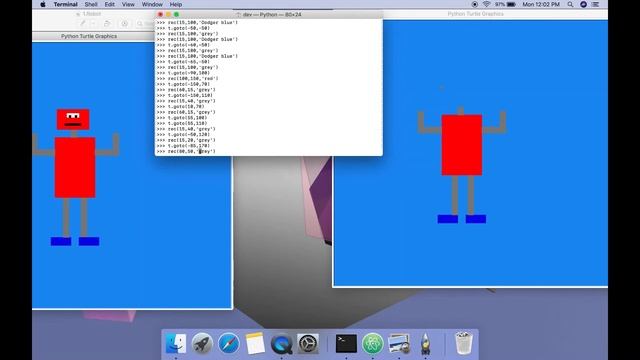
Task: Open the Terminal application menu
Action: tap(65, 4)
